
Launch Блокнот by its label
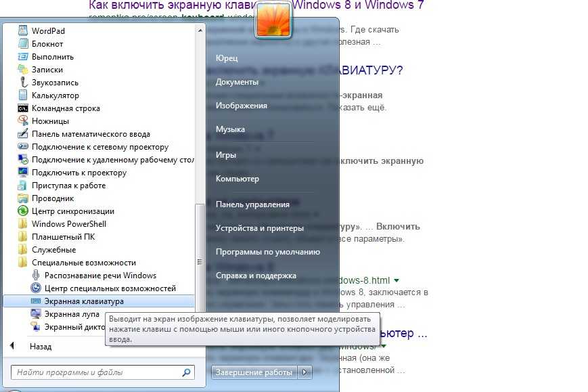tap(47, 44)
